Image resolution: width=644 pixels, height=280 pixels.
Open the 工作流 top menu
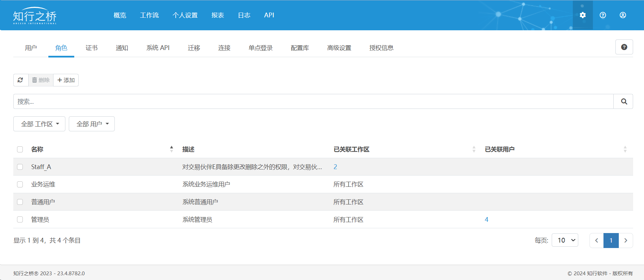click(149, 15)
